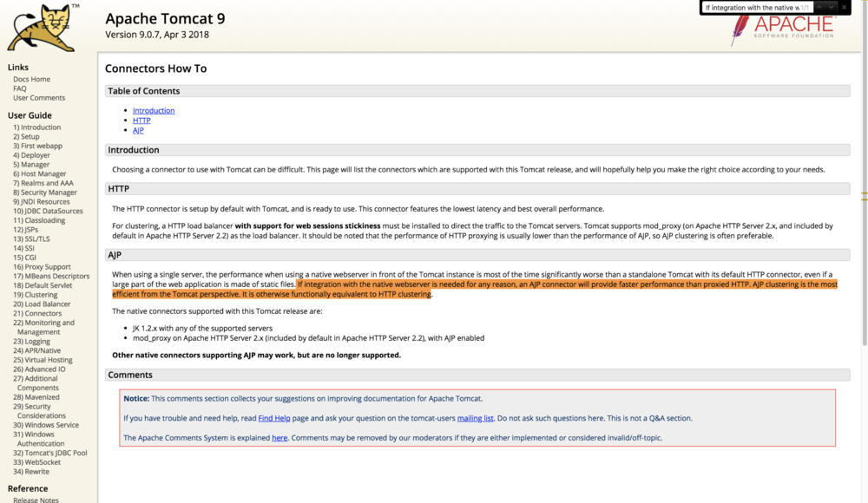Click the 'Table of Contents' section header
The height and width of the screenshot is (503, 868).
(x=477, y=91)
